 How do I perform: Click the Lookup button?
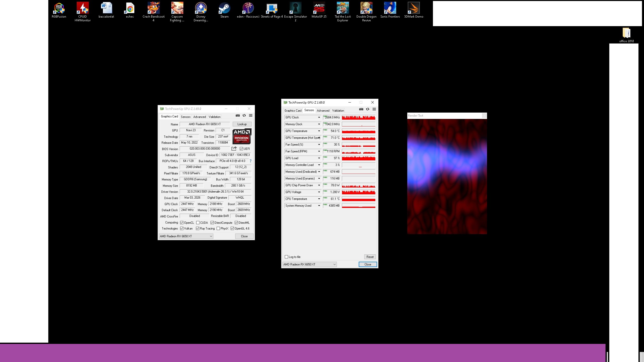tap(242, 124)
